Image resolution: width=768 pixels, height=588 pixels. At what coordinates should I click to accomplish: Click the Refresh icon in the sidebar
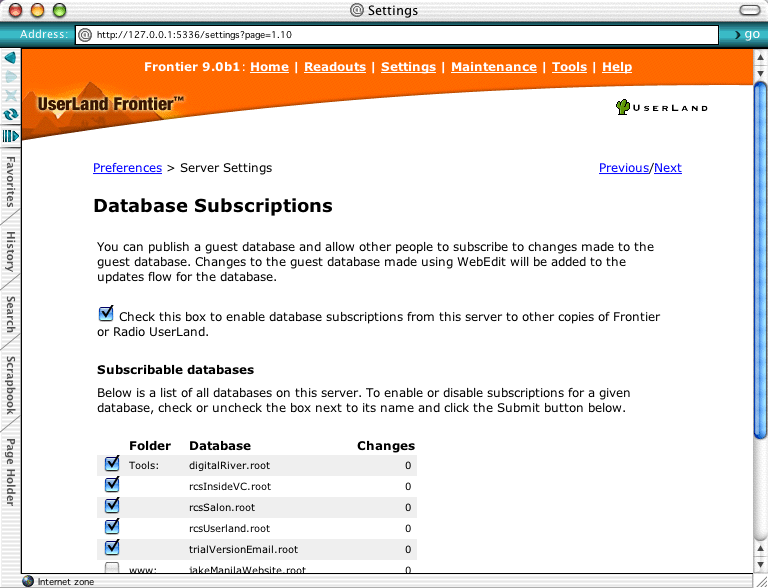coord(10,115)
